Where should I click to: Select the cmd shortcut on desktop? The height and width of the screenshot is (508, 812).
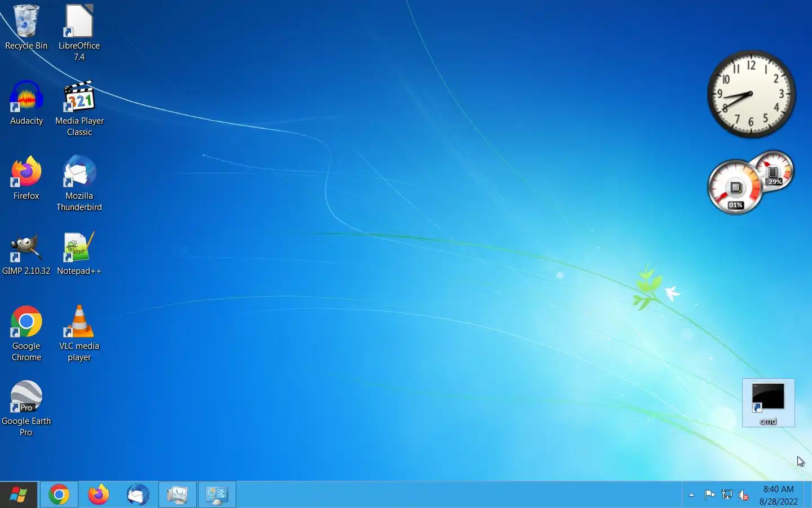[768, 403]
